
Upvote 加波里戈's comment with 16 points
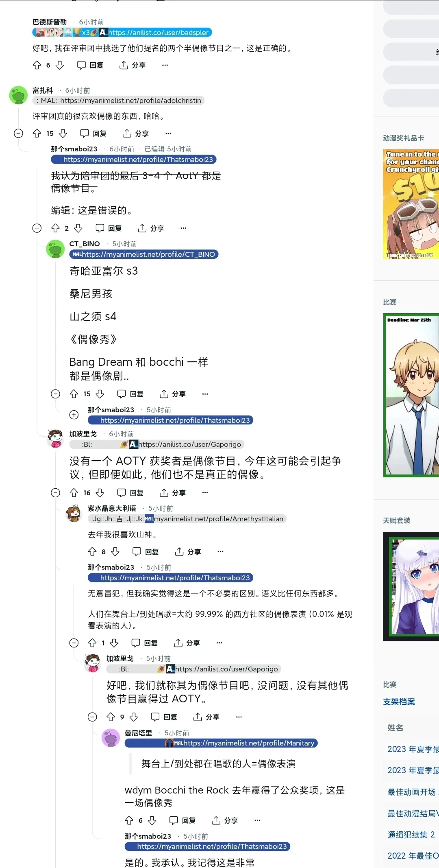[x=74, y=493]
